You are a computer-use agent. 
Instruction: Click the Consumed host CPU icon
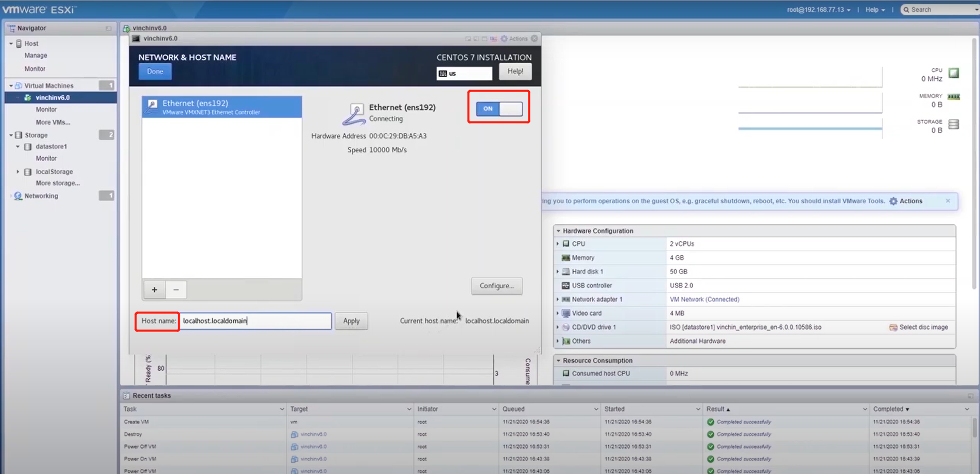point(566,374)
